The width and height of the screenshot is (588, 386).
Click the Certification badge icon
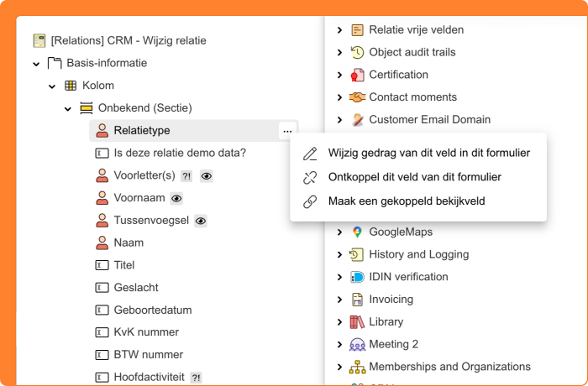(357, 75)
